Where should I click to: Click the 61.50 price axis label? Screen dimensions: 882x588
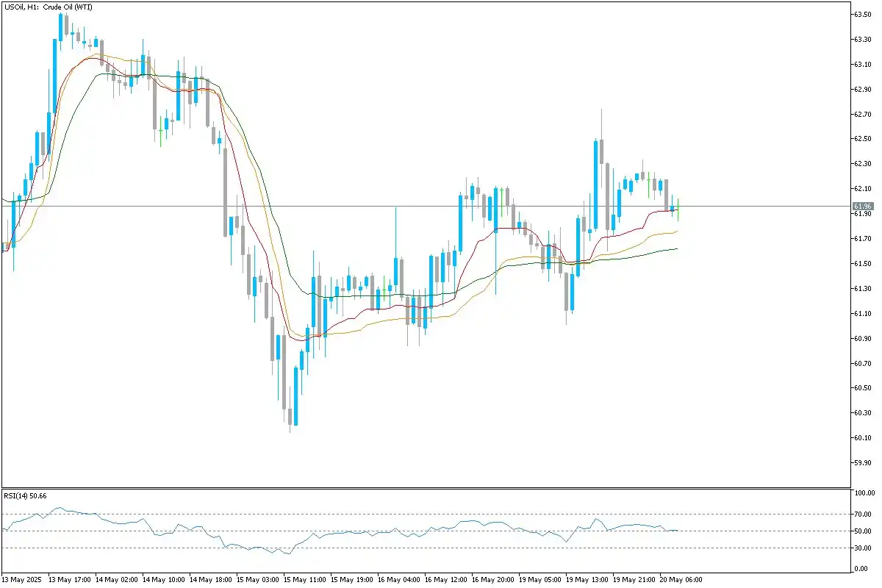(862, 264)
